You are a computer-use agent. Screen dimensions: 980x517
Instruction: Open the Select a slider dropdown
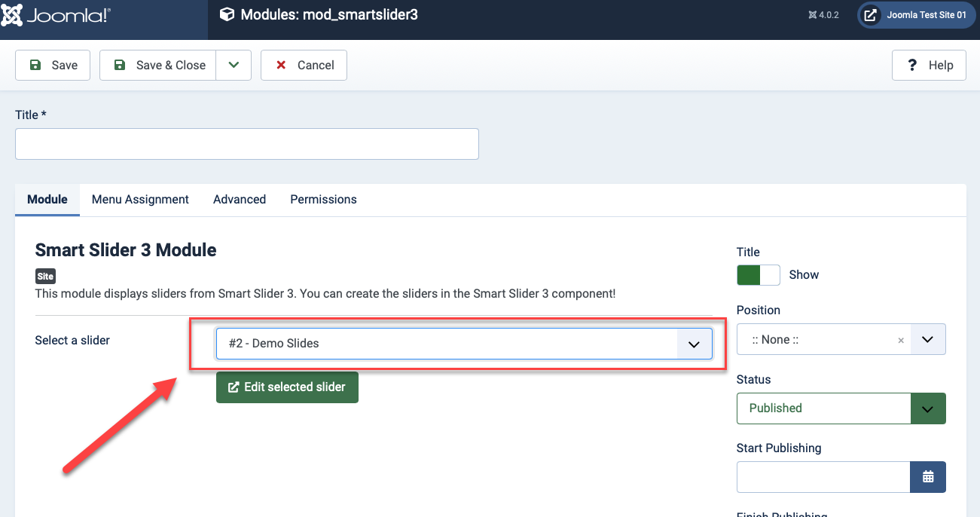click(x=464, y=344)
